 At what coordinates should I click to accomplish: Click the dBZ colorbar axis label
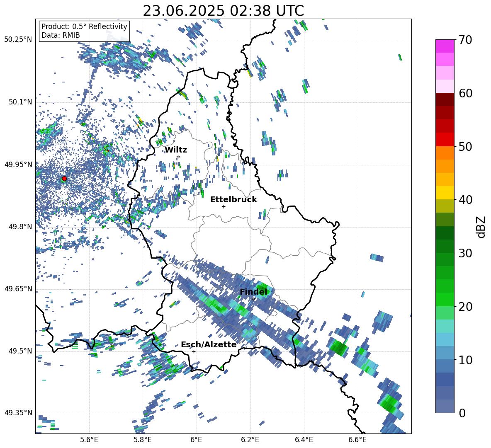(481, 227)
